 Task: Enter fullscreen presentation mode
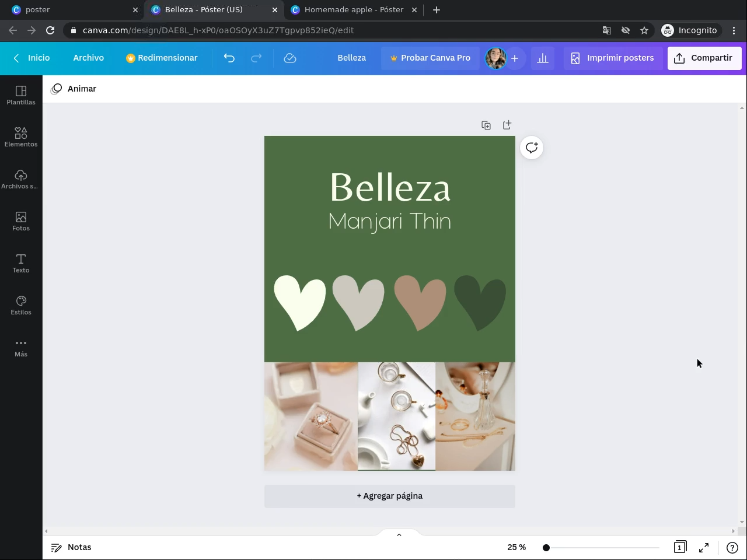704,547
